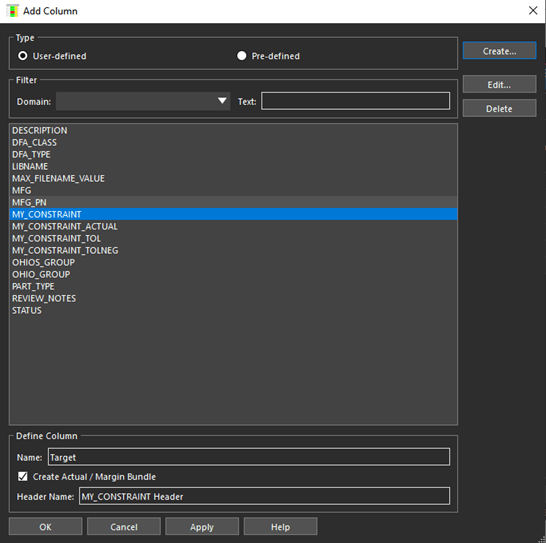Screen dimensions: 546x543
Task: Toggle Create Actual / Margin Bundle checkbox
Action: tap(23, 476)
